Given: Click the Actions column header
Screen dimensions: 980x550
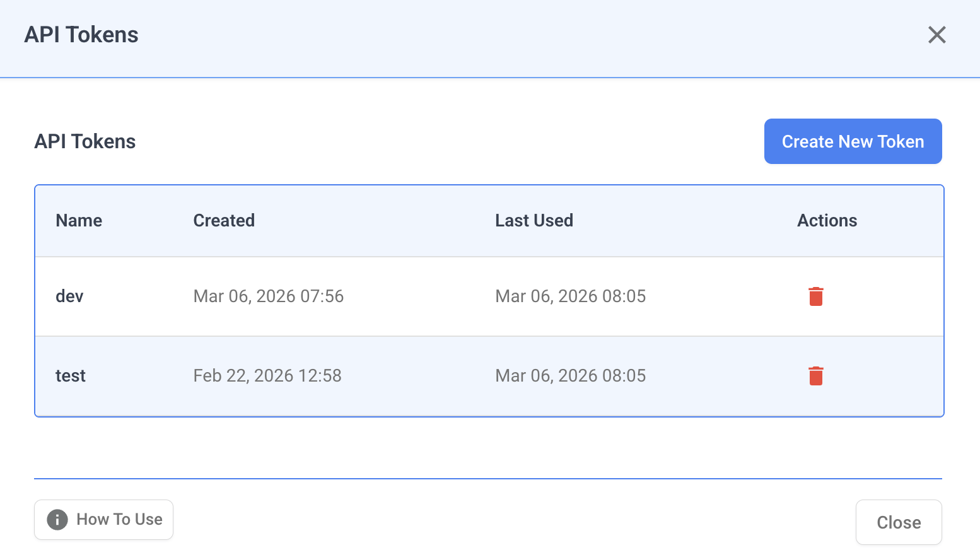Looking at the screenshot, I should (827, 220).
